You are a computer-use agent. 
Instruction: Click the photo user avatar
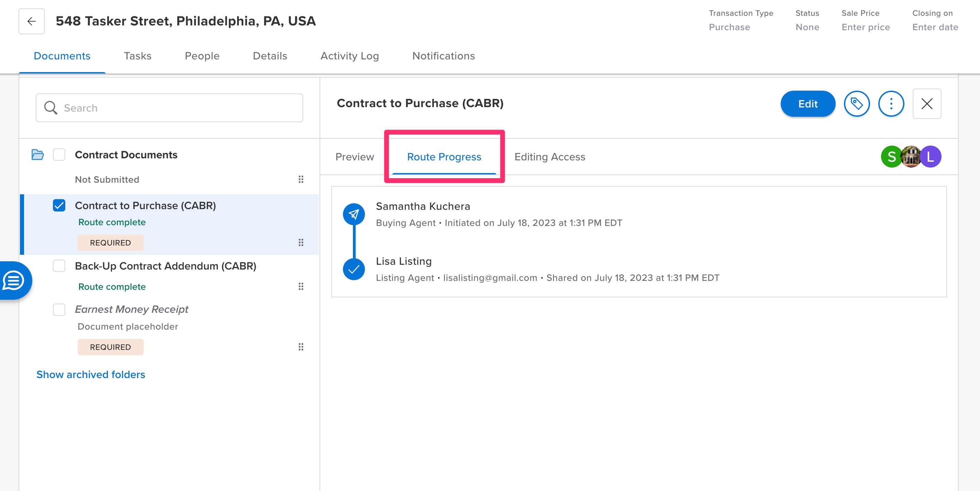coord(911,157)
